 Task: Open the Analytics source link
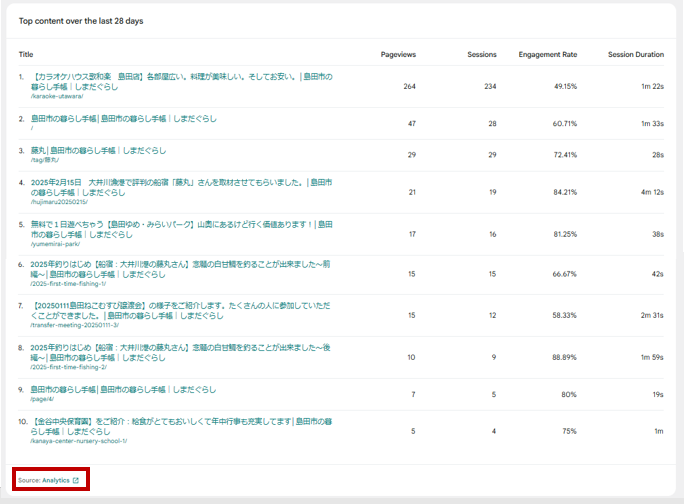pyautogui.click(x=56, y=480)
